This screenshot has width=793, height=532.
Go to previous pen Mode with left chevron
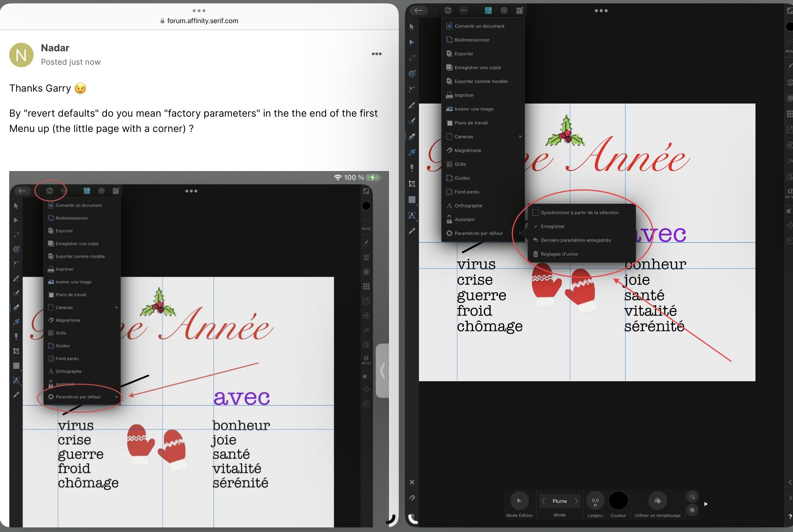coord(543,501)
